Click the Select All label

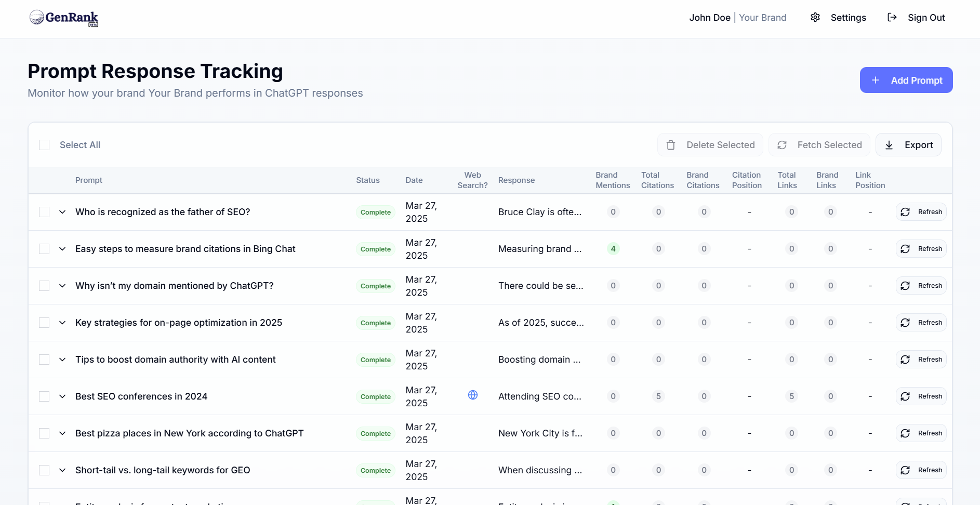(x=80, y=145)
